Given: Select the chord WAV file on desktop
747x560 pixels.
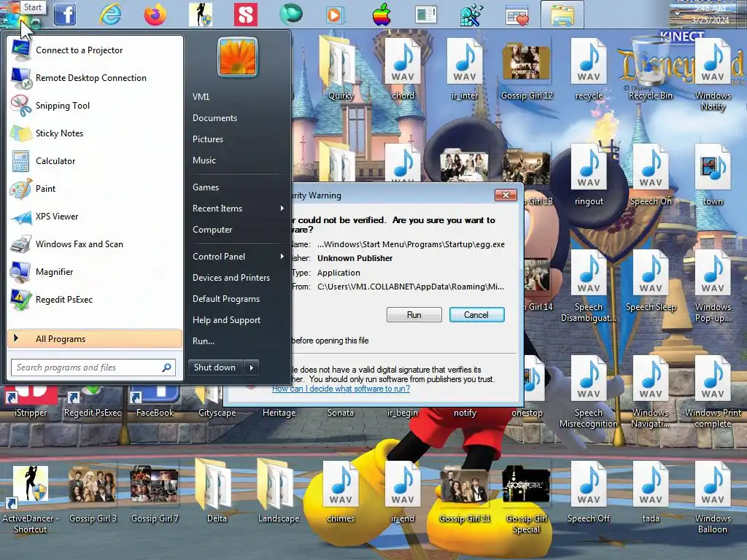Looking at the screenshot, I should (403, 69).
